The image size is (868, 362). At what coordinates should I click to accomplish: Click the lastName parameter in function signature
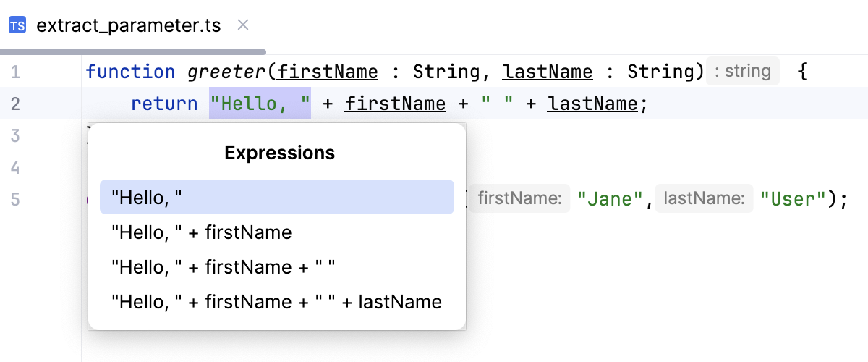[x=548, y=72]
